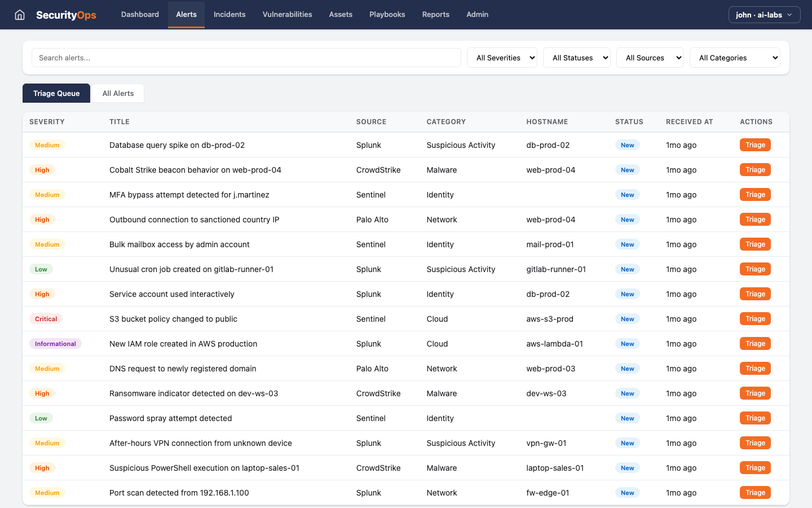Select the Triage Queue tab

(x=56, y=93)
